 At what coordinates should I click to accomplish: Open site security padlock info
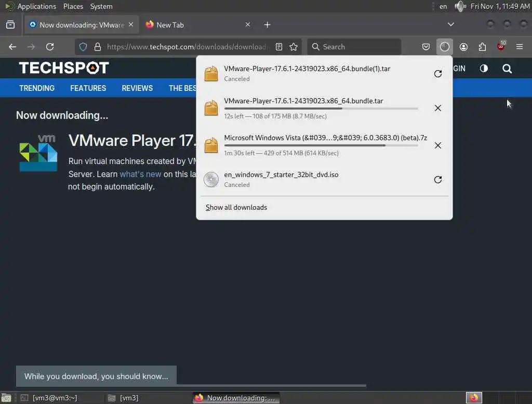[98, 47]
